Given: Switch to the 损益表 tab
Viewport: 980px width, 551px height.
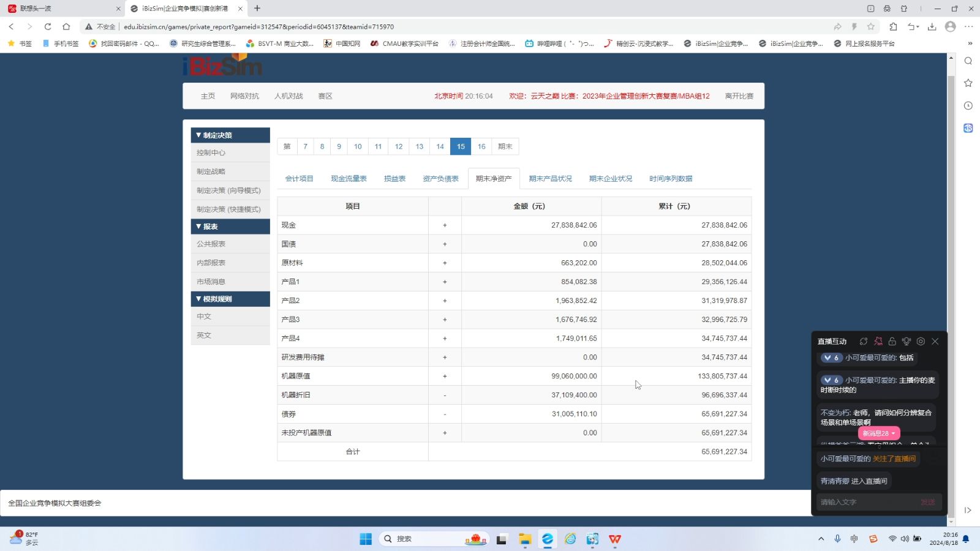Looking at the screenshot, I should point(394,179).
